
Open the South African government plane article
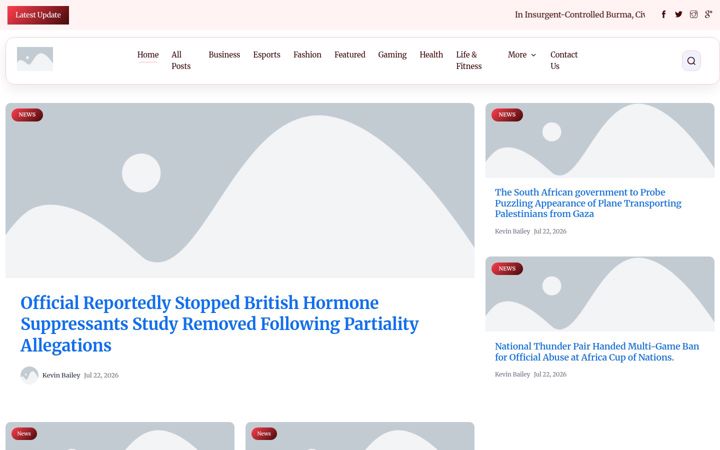tap(588, 203)
